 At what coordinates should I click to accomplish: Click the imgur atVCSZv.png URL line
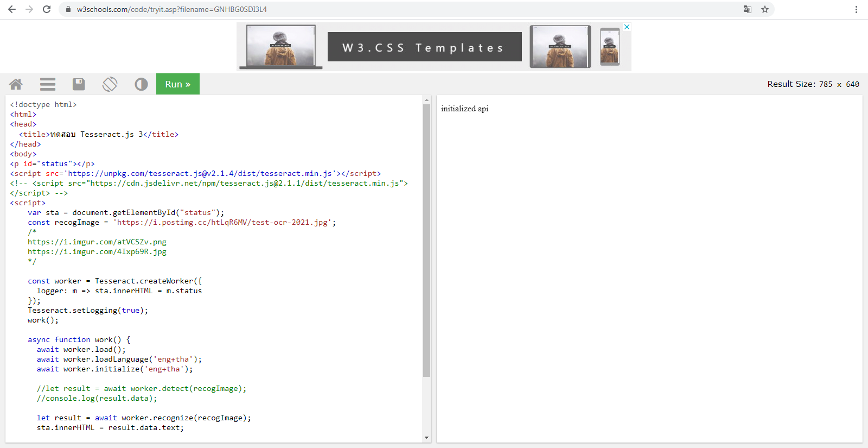[x=97, y=242]
